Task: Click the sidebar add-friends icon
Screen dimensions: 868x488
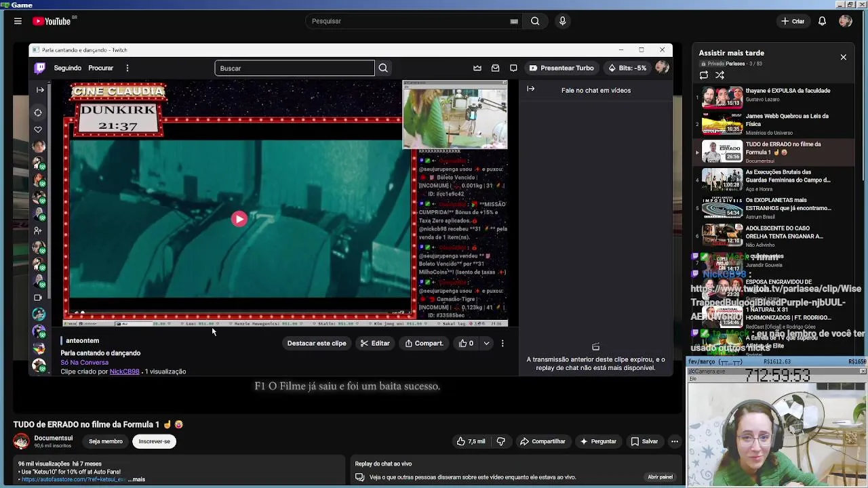Action: click(38, 231)
